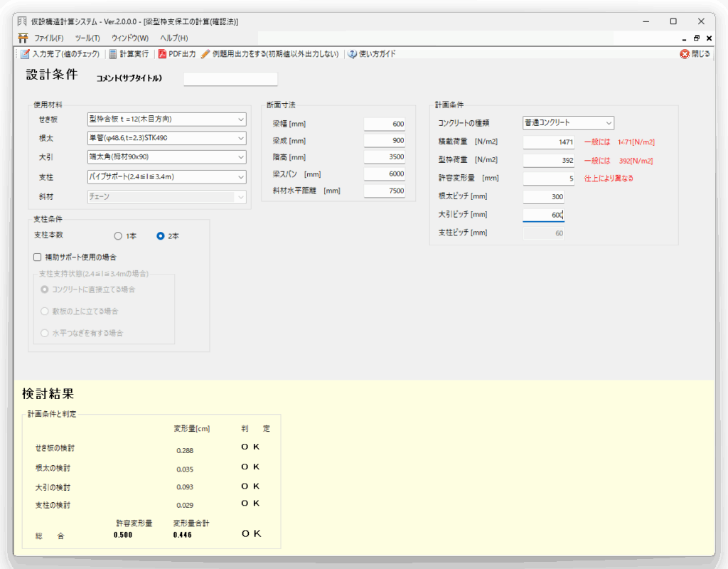The image size is (728, 569).
Task: Open the せき板 material dropdown
Action: coord(166,119)
